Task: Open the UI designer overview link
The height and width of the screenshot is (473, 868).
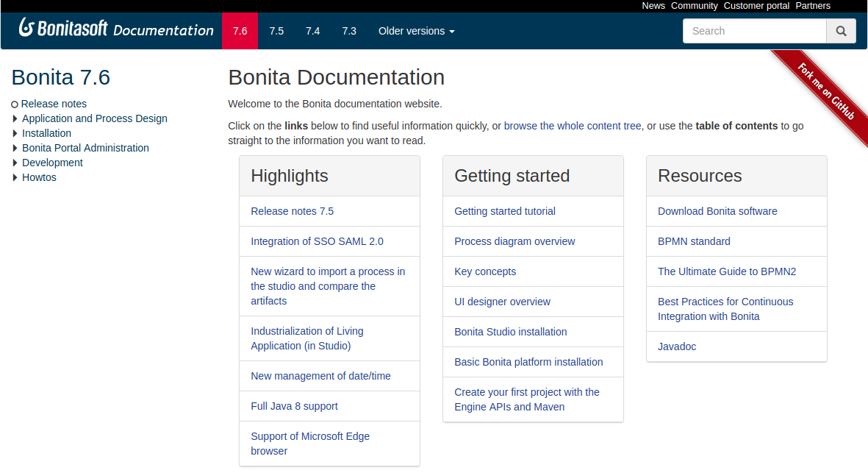Action: [x=502, y=302]
